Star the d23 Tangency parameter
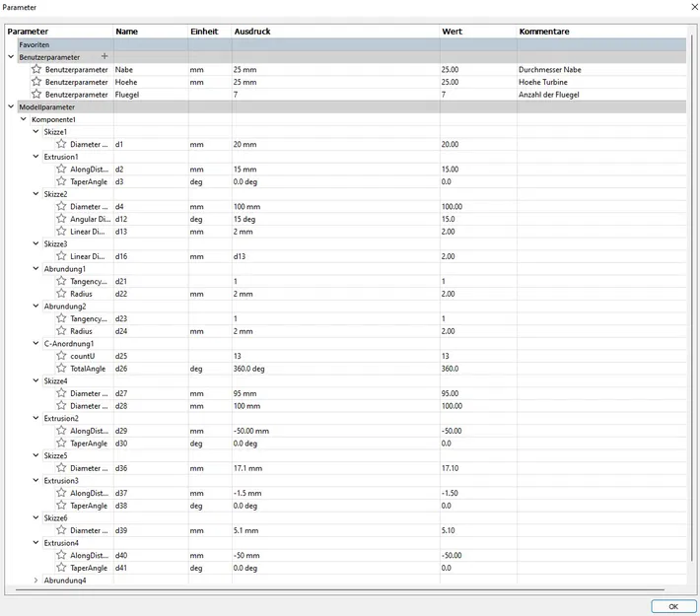 point(61,318)
